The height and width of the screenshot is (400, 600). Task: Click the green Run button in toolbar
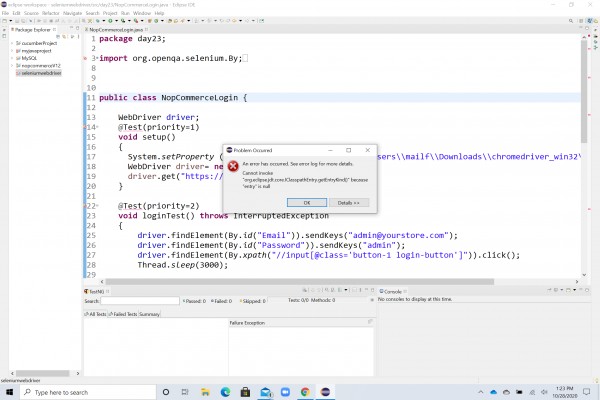coord(110,21)
